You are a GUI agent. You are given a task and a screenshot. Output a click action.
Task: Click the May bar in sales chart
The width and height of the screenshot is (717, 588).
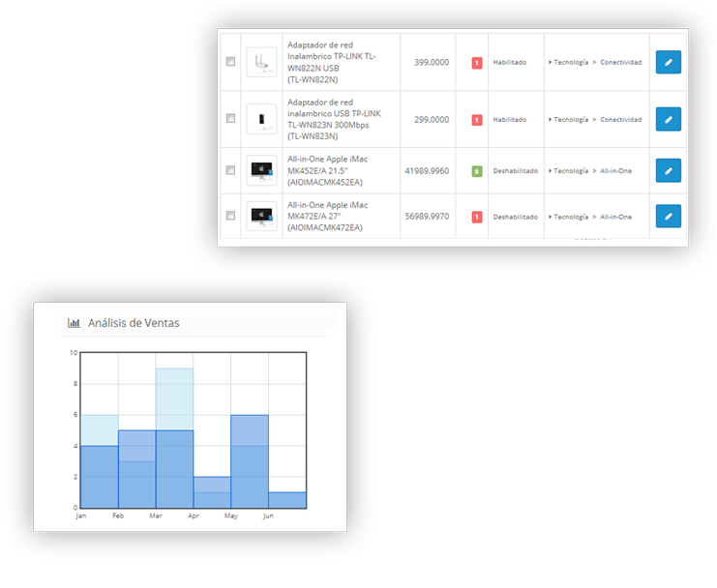(250, 461)
